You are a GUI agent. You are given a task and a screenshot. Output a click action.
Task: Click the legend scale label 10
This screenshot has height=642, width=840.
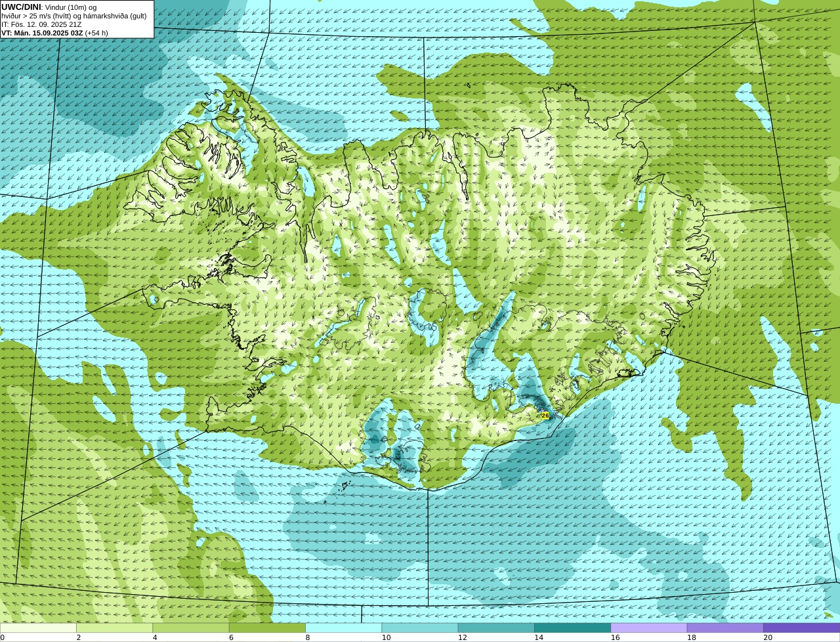386,637
